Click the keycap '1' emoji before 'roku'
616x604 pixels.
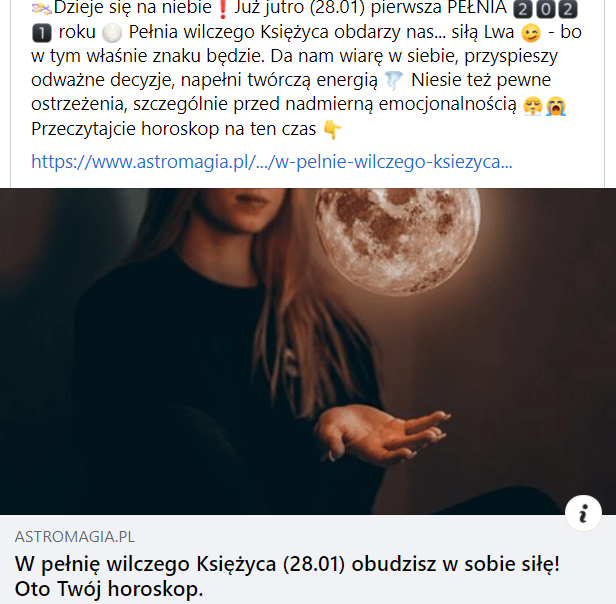click(x=42, y=33)
